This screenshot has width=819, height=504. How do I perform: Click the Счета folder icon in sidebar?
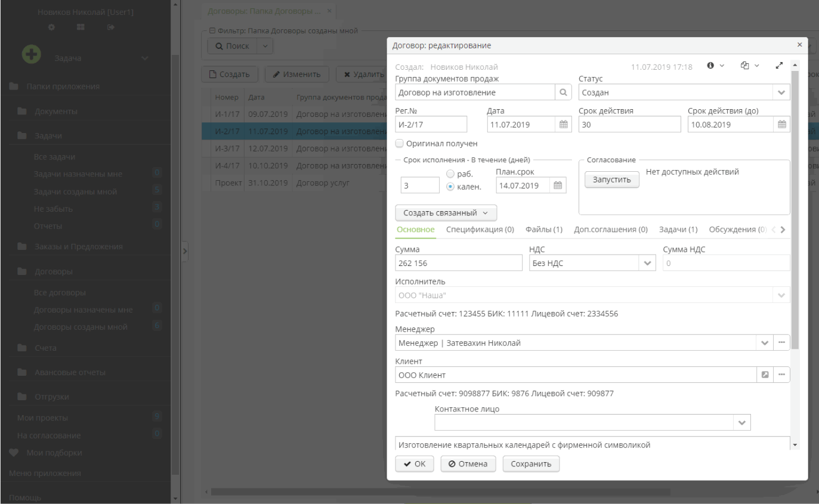pos(22,347)
